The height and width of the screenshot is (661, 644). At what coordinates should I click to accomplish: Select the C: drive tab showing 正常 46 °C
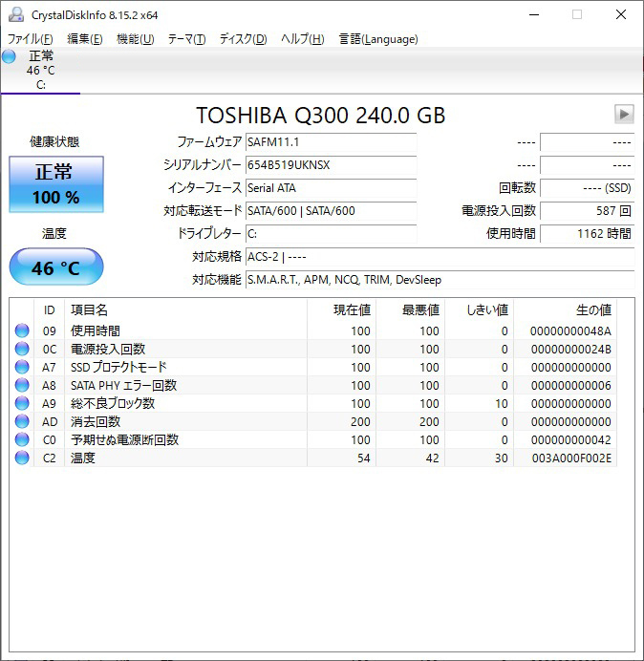pyautogui.click(x=40, y=71)
